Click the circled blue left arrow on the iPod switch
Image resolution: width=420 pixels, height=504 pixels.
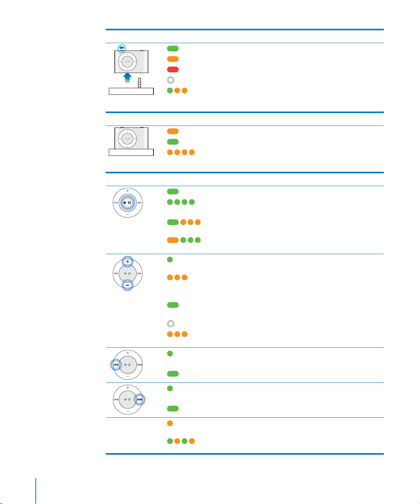click(x=122, y=48)
